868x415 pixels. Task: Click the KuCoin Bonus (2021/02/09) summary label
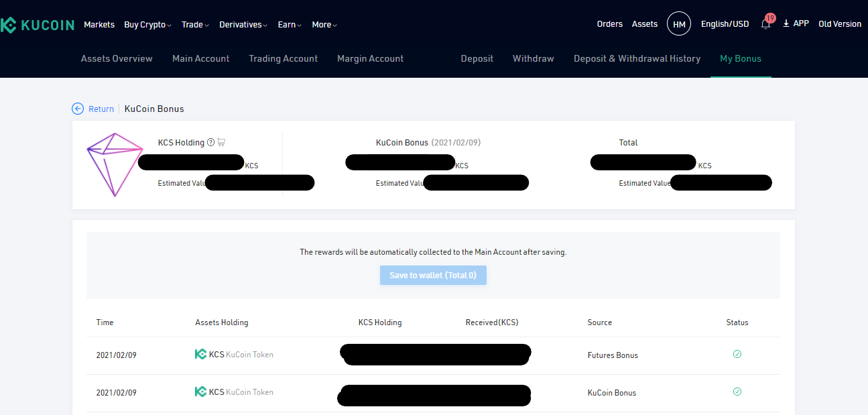[428, 143]
